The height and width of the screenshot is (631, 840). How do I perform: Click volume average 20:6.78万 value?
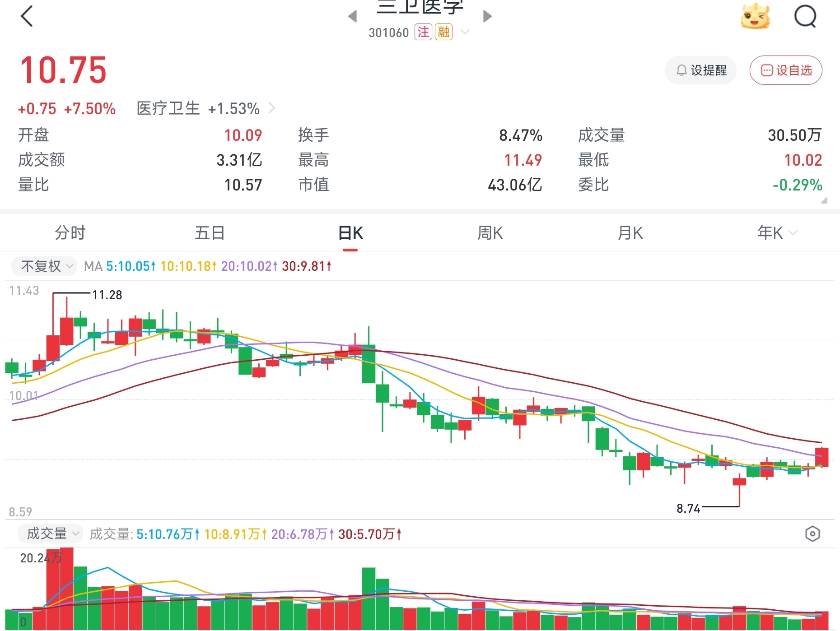pos(303,534)
